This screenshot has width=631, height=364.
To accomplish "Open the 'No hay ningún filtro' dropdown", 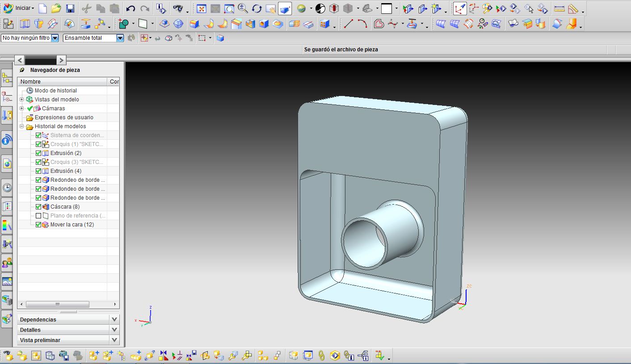I will tap(55, 38).
